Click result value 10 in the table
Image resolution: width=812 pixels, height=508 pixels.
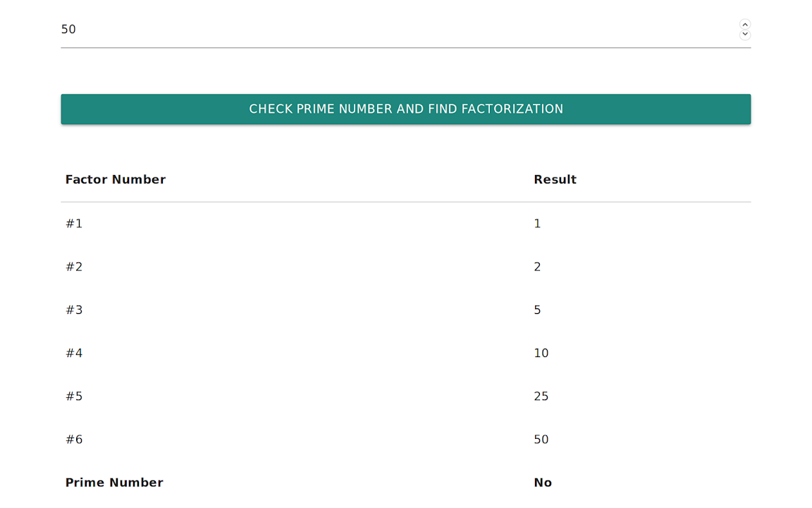pos(541,353)
